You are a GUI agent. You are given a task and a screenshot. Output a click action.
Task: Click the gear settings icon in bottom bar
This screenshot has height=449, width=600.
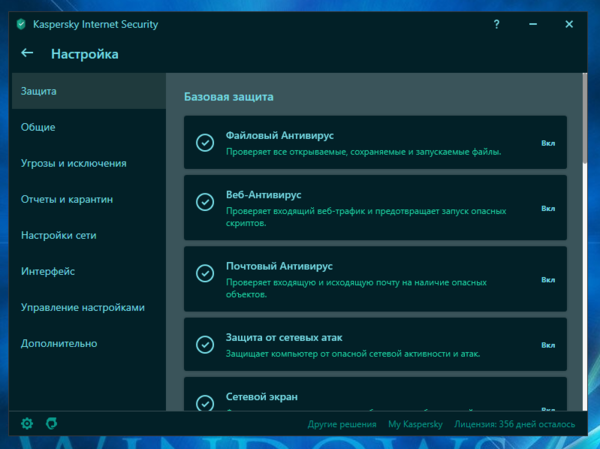pyautogui.click(x=27, y=424)
